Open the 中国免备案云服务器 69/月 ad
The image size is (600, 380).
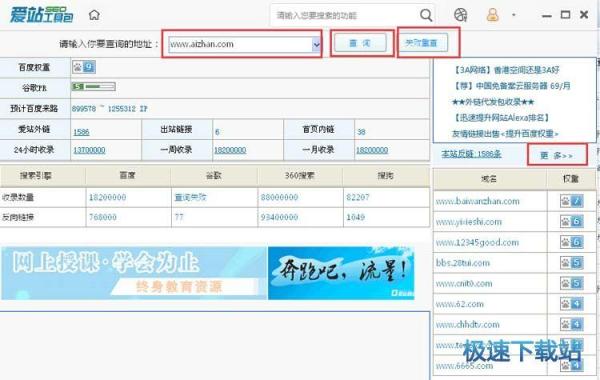point(511,86)
